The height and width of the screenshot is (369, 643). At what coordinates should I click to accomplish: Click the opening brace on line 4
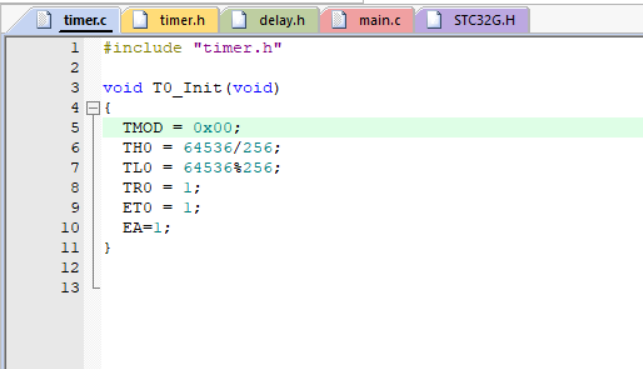point(107,108)
